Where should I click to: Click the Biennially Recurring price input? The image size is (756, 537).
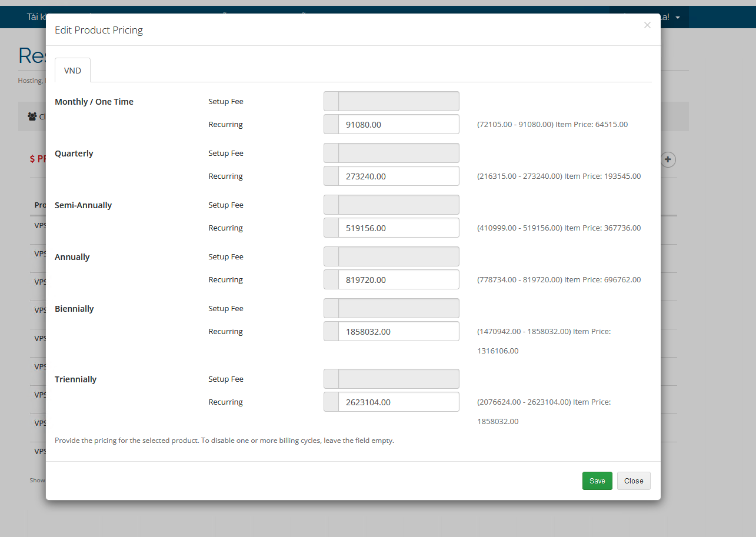coord(398,332)
